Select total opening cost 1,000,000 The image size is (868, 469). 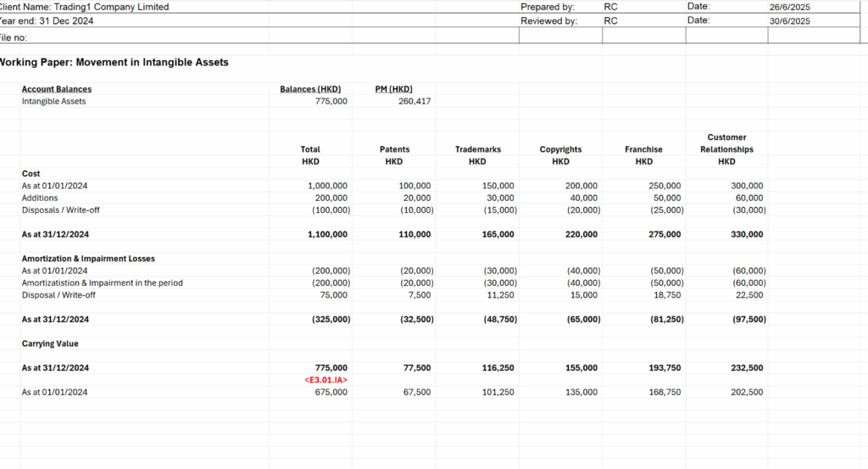coord(326,186)
